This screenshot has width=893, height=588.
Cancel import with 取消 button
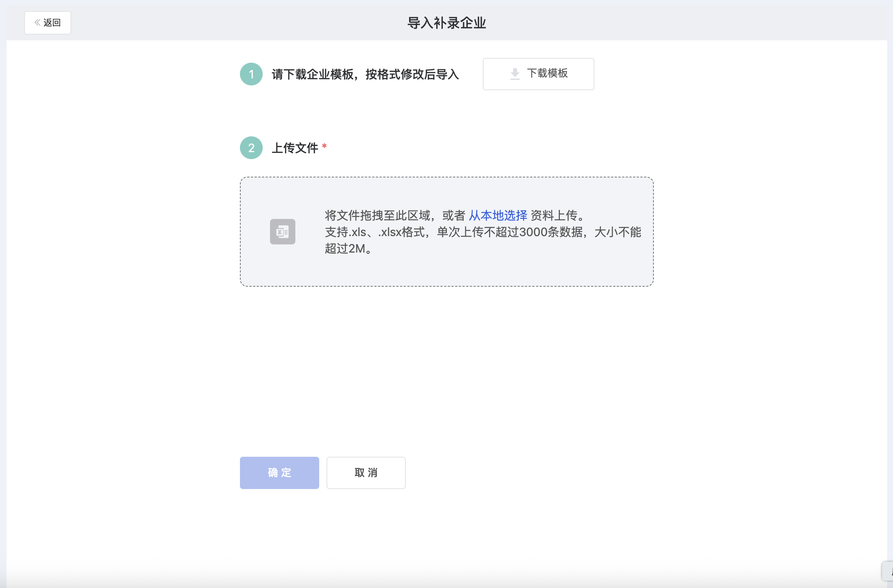(366, 473)
